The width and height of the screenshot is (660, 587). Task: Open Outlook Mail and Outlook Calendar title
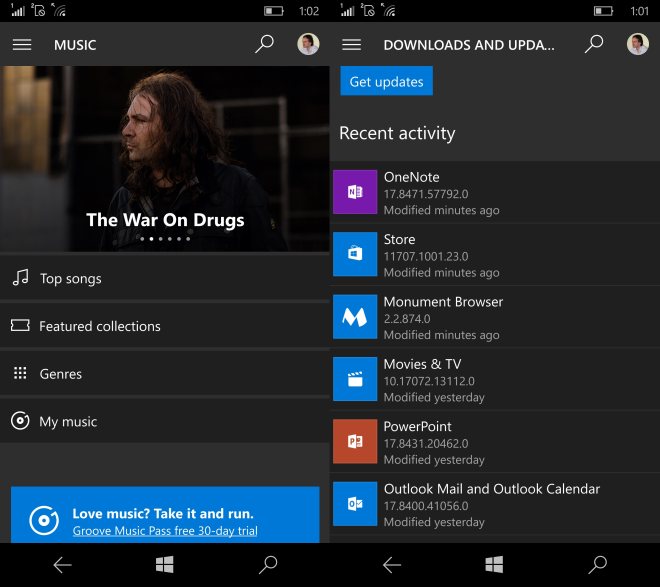point(492,489)
